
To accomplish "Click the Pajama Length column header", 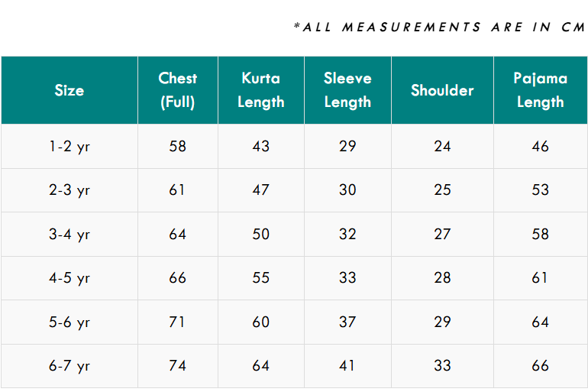I will click(x=540, y=90).
